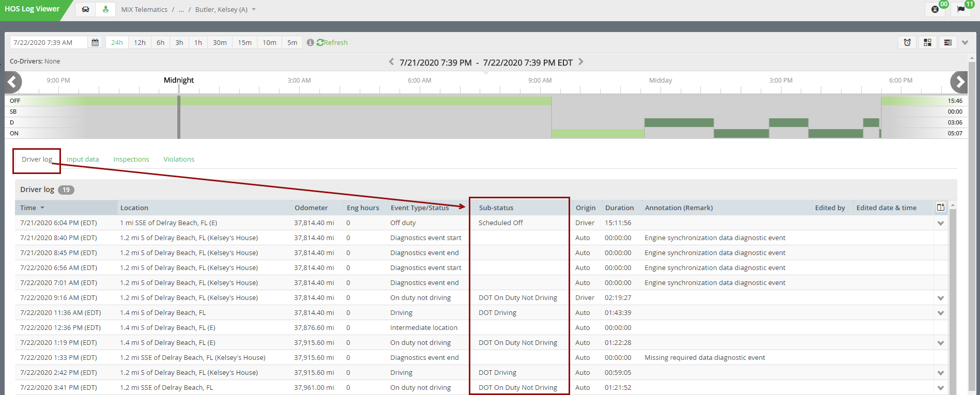Click the On duty segment on ON row
Screen dimensions: 980x395
pyautogui.click(x=598, y=133)
